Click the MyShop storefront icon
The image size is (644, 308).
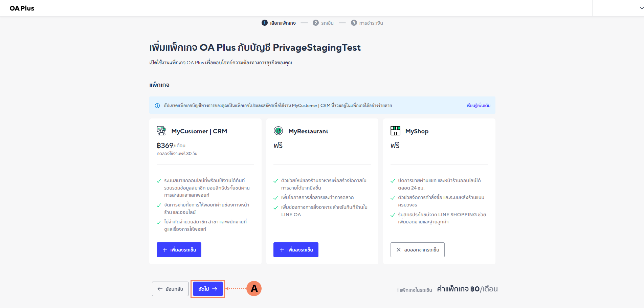[395, 131]
